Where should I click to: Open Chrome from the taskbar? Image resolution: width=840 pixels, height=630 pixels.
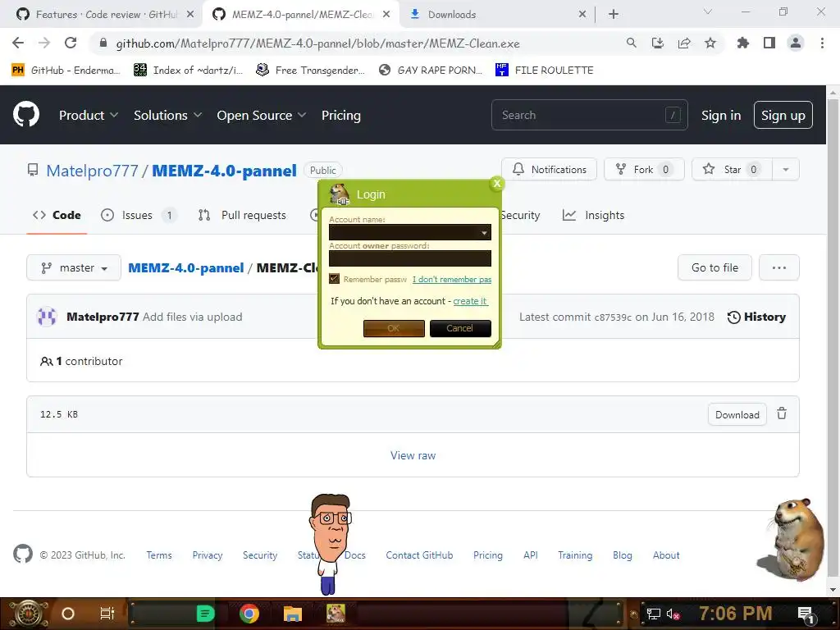tap(249, 614)
